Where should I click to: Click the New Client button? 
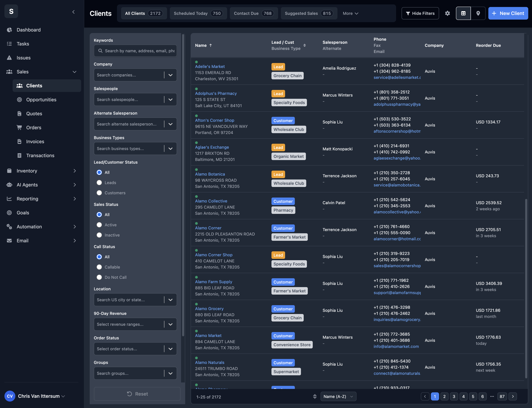coord(508,13)
